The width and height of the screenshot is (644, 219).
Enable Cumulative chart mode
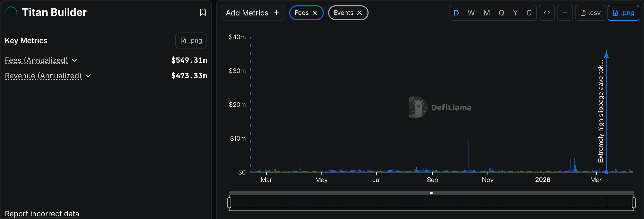pos(529,13)
